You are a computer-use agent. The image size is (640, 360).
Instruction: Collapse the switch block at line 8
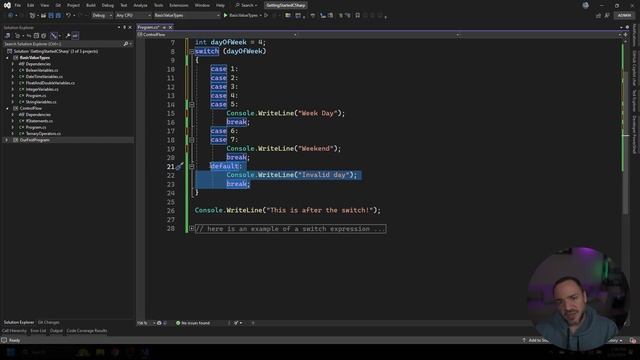tap(191, 51)
